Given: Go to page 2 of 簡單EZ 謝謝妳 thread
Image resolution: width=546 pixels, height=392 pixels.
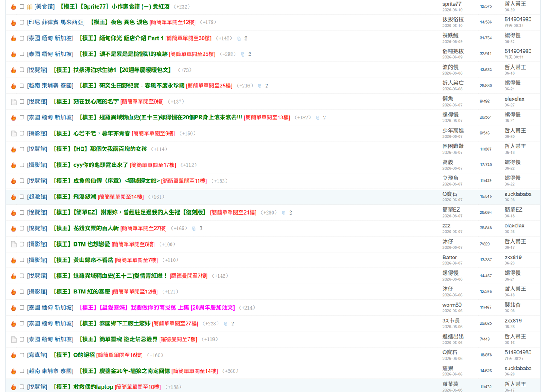Looking at the screenshot, I should pos(290,212).
